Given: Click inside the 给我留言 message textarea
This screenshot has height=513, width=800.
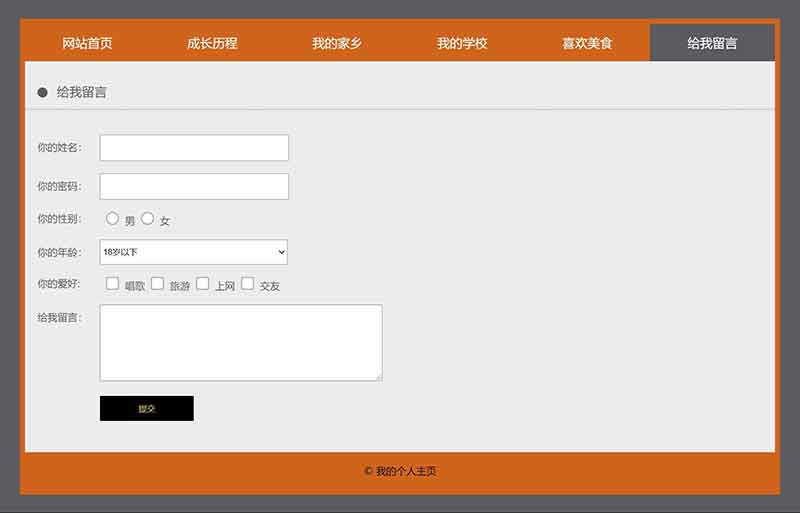Looking at the screenshot, I should pos(240,342).
